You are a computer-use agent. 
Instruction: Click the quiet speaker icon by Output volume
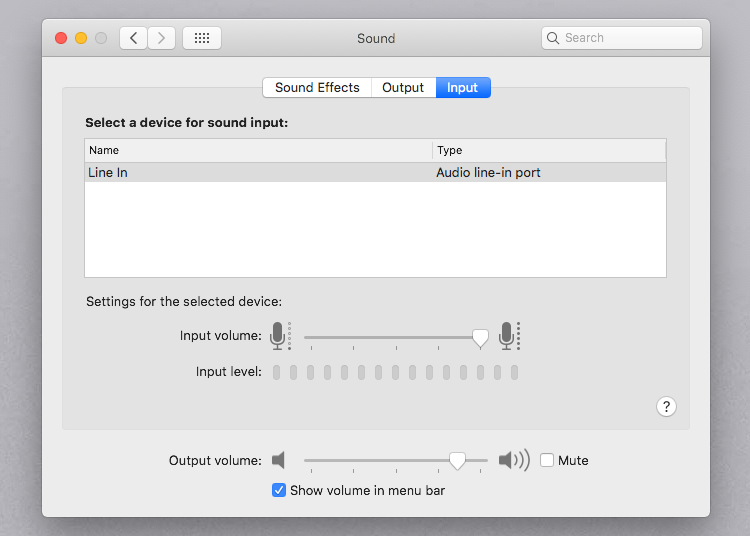coord(278,460)
